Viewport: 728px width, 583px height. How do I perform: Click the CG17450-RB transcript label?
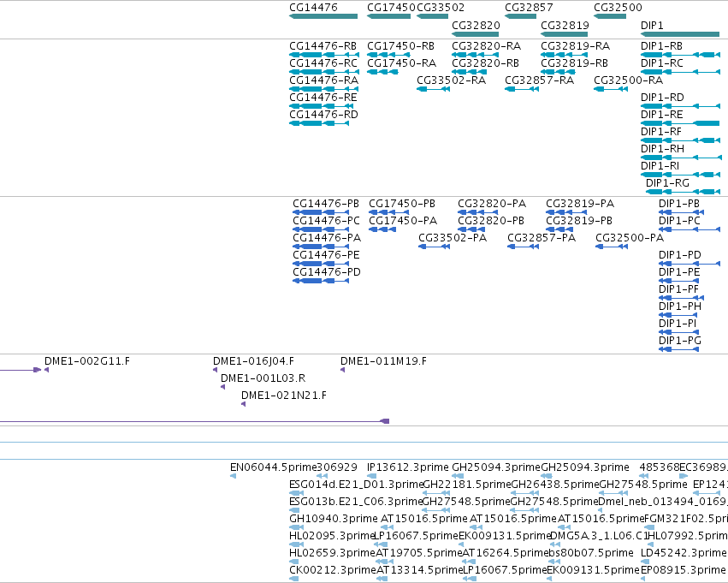point(401,46)
